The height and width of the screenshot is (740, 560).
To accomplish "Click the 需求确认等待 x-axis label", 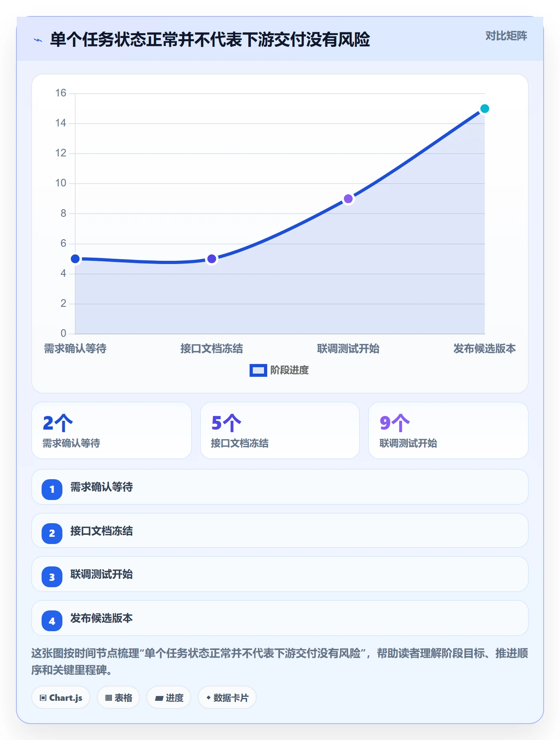I will click(75, 349).
